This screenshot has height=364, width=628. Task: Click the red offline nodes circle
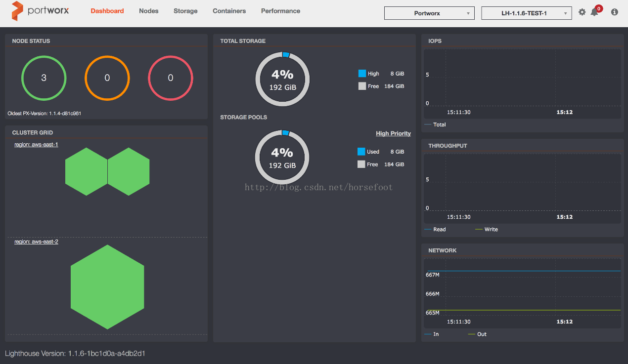coord(171,78)
